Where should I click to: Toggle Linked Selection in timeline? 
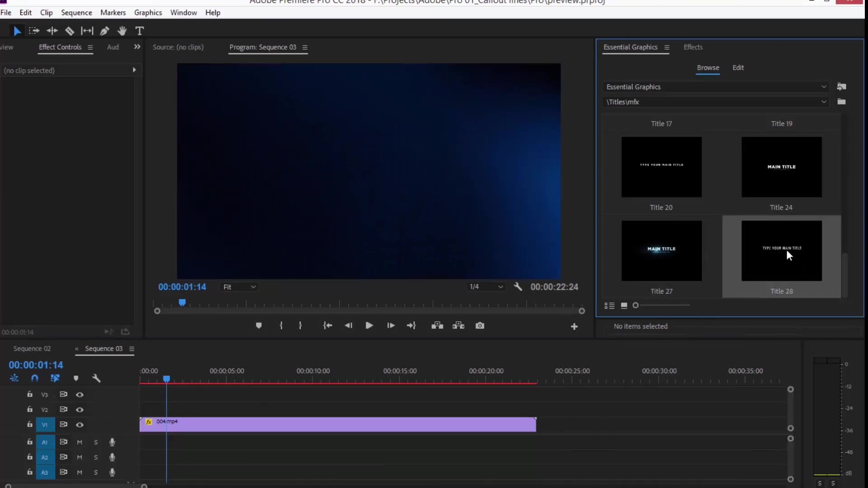[55, 378]
